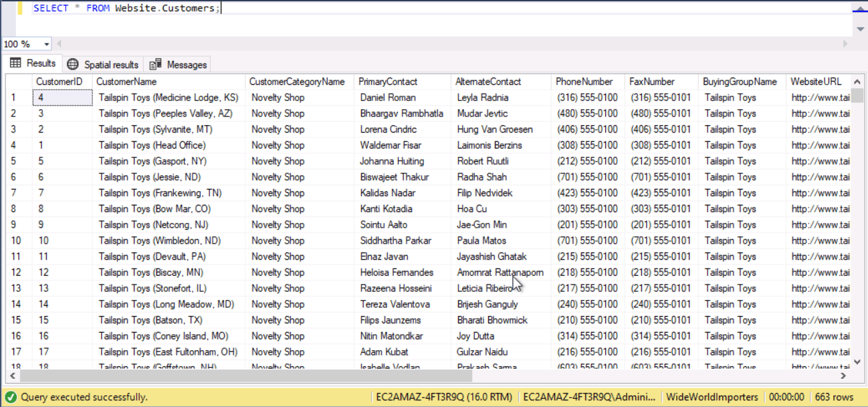This screenshot has width=868, height=407.
Task: Select the Radha Shah cell
Action: pyautogui.click(x=502, y=177)
